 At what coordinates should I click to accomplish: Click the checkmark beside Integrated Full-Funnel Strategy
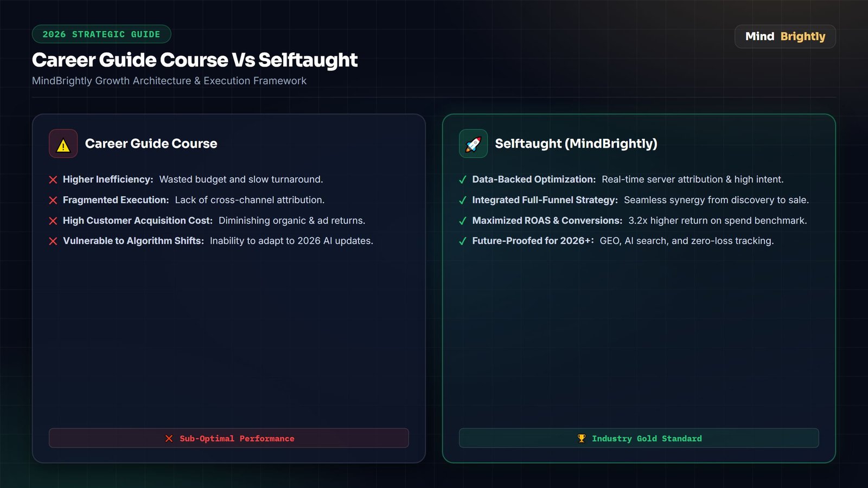463,200
